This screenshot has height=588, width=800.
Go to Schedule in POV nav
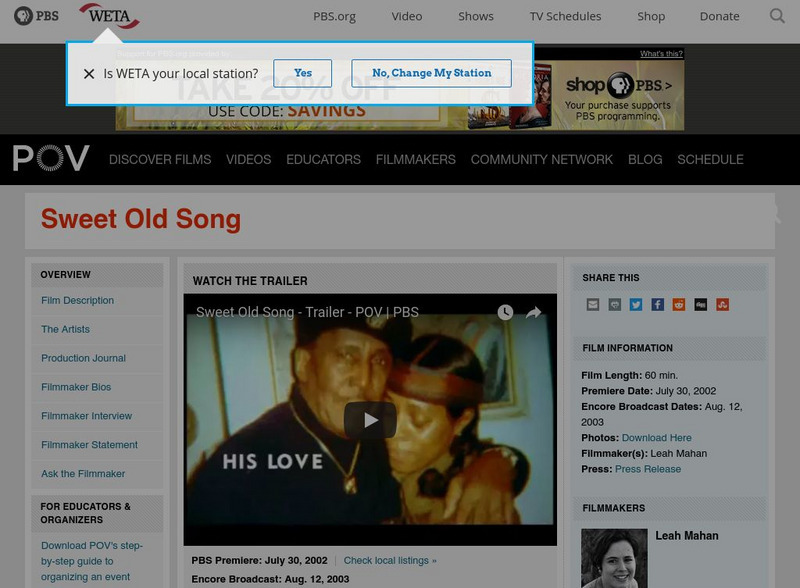tap(710, 160)
